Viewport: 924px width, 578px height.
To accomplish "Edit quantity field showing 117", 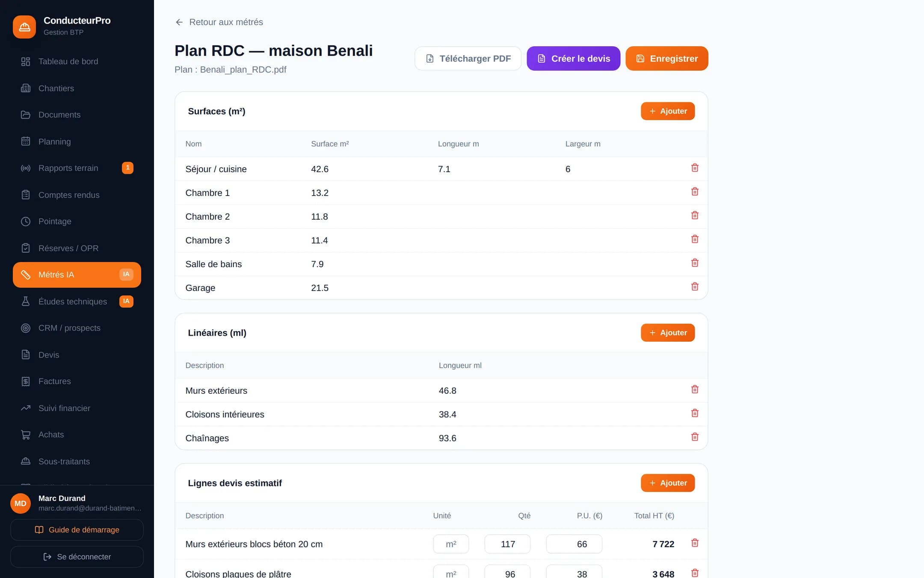I will click(507, 544).
